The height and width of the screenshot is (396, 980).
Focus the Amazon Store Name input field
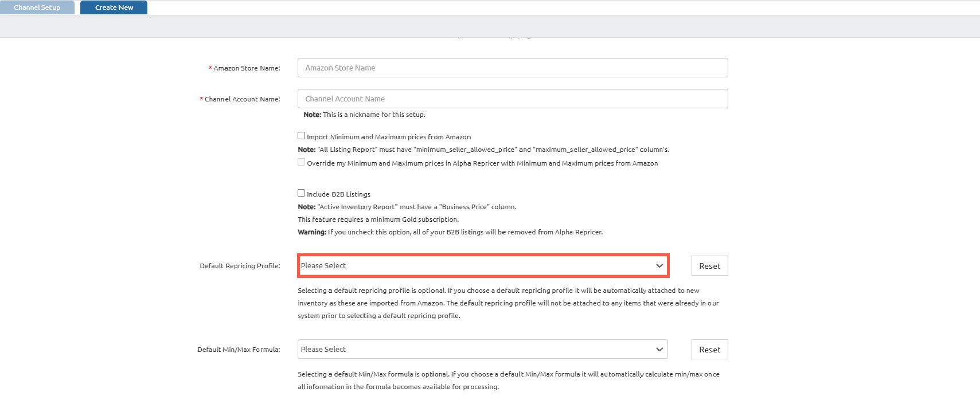tap(512, 68)
